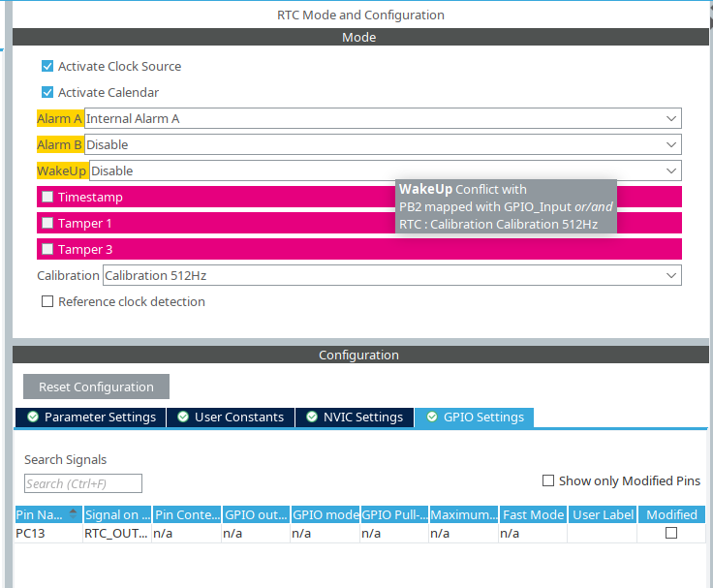Select the PC13 pin name cell
This screenshot has height=588, width=713.
[x=48, y=533]
